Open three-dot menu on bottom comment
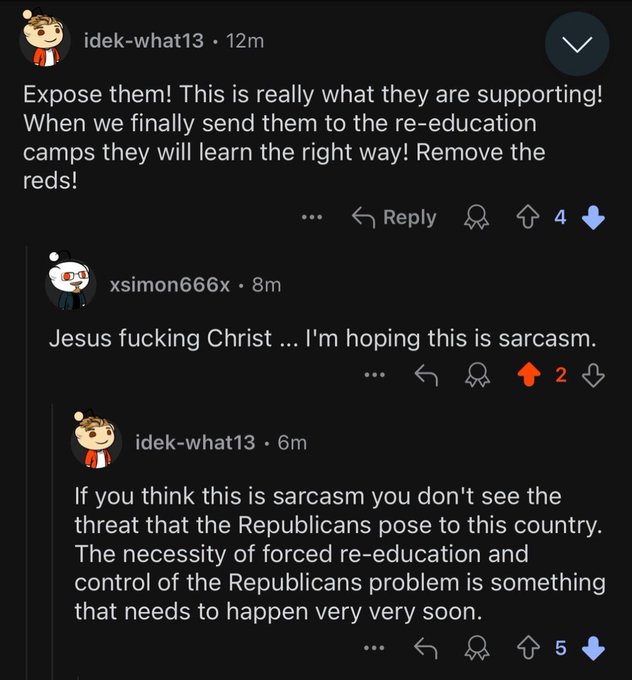Viewport: 632px width, 680px height. click(x=374, y=648)
